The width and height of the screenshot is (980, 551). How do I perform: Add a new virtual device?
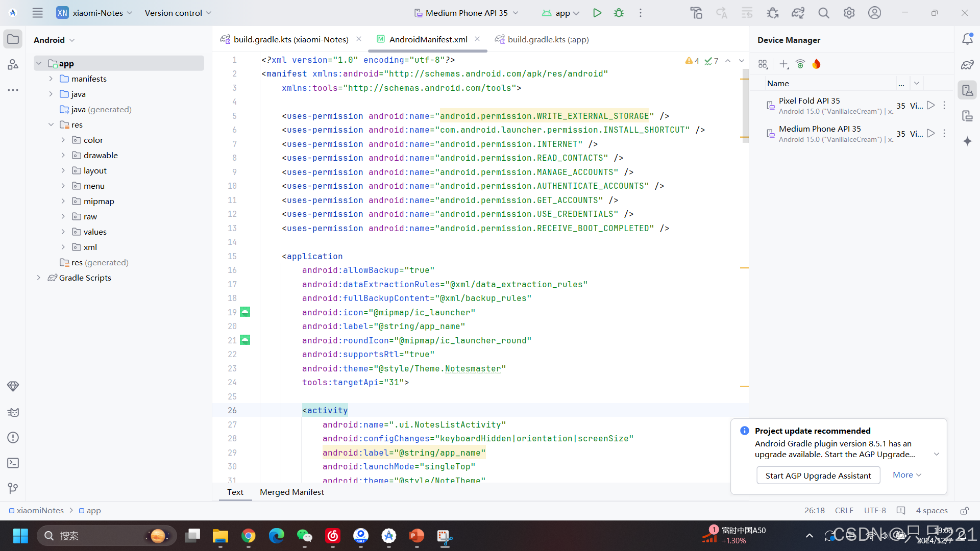pos(784,64)
